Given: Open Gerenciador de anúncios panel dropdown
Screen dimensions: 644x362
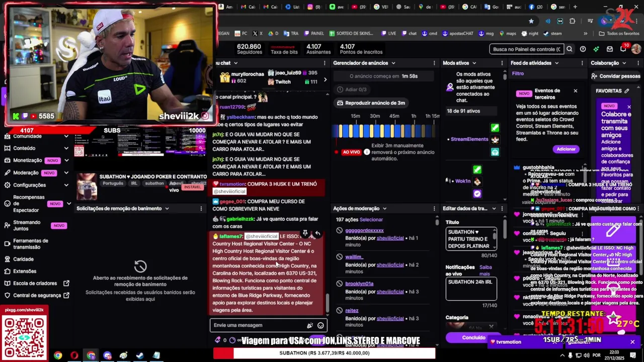Looking at the screenshot, I should click(x=393, y=63).
